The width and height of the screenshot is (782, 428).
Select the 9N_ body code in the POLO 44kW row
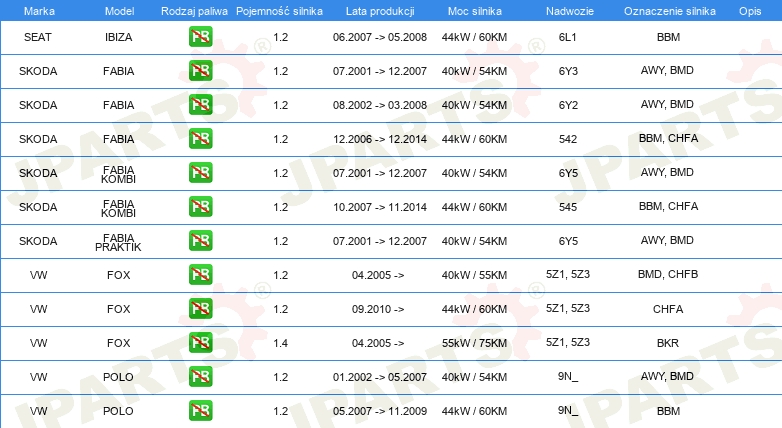[x=568, y=410]
